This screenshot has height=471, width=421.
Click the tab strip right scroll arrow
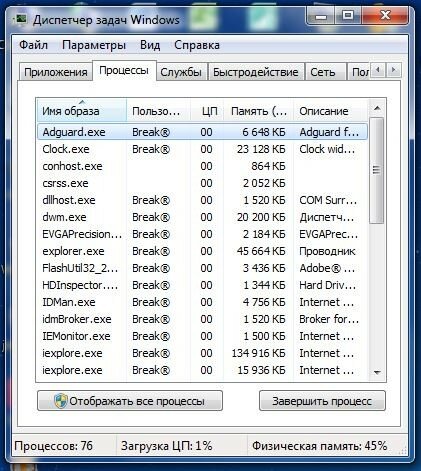pyautogui.click(x=394, y=70)
